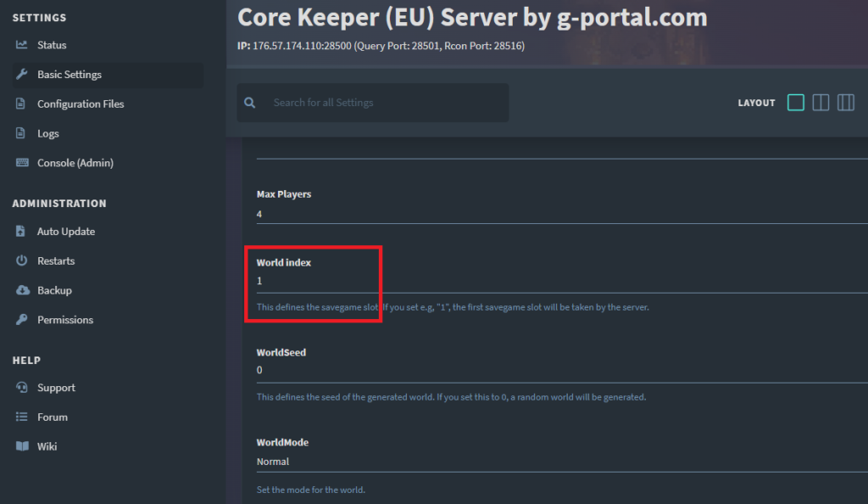
Task: Open the Support link
Action: pyautogui.click(x=56, y=388)
